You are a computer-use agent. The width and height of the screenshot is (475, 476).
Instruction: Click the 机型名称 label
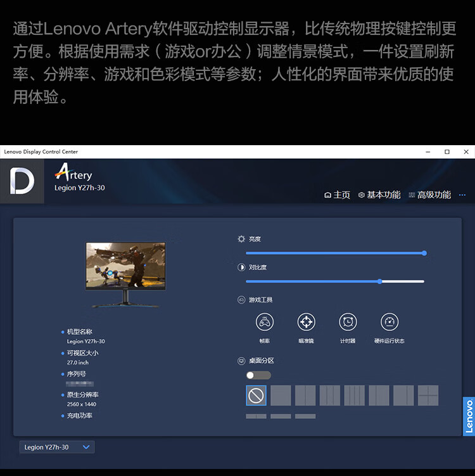[79, 331]
